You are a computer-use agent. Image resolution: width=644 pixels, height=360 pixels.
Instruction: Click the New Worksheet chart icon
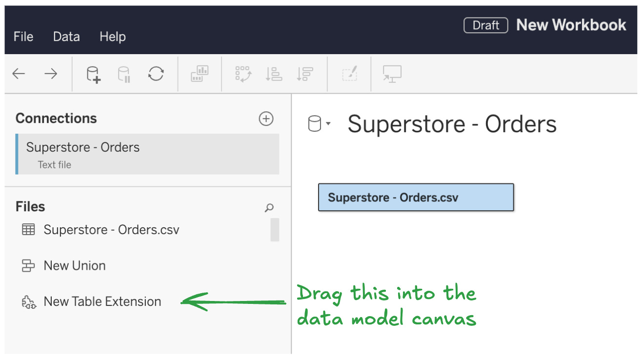(x=200, y=74)
